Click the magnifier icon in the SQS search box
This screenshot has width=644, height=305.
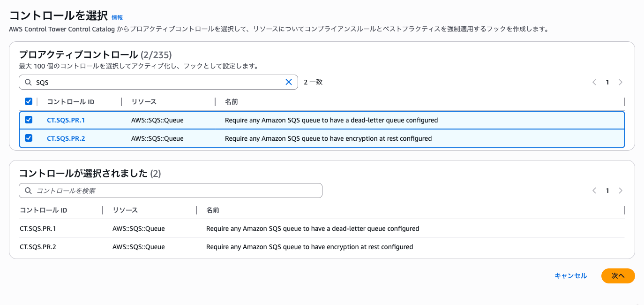coord(28,82)
